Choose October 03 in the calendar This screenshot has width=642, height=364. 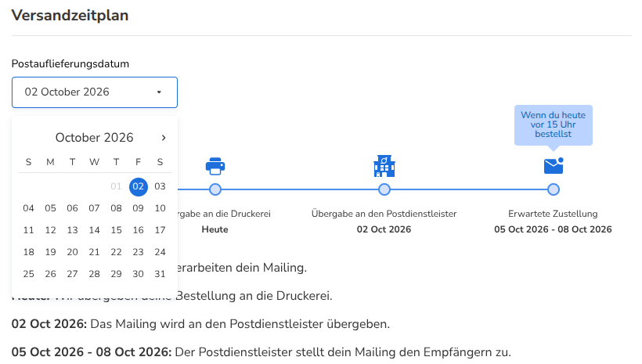click(160, 187)
